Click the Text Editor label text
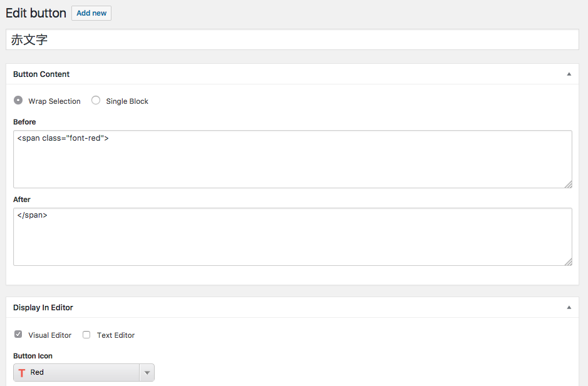 click(x=115, y=335)
